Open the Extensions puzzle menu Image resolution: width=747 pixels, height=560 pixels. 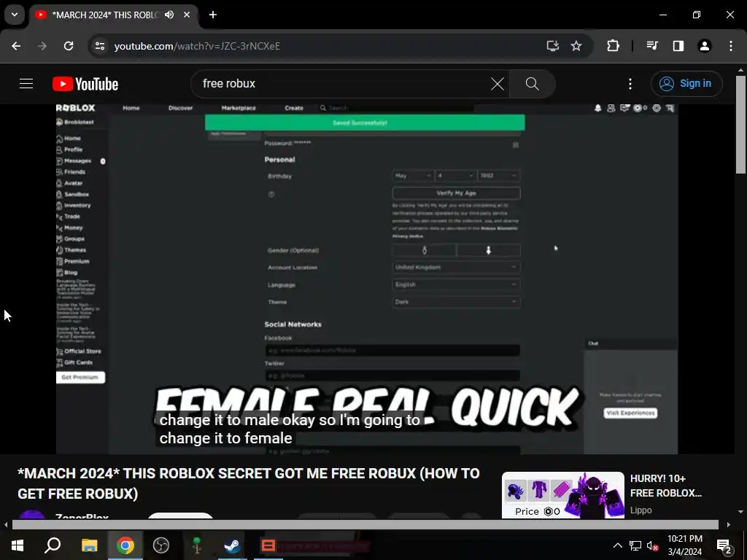[x=613, y=46]
